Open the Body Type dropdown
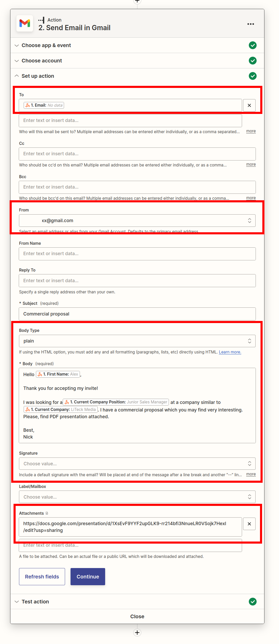Screen dimensions: 279x644 pos(137,341)
